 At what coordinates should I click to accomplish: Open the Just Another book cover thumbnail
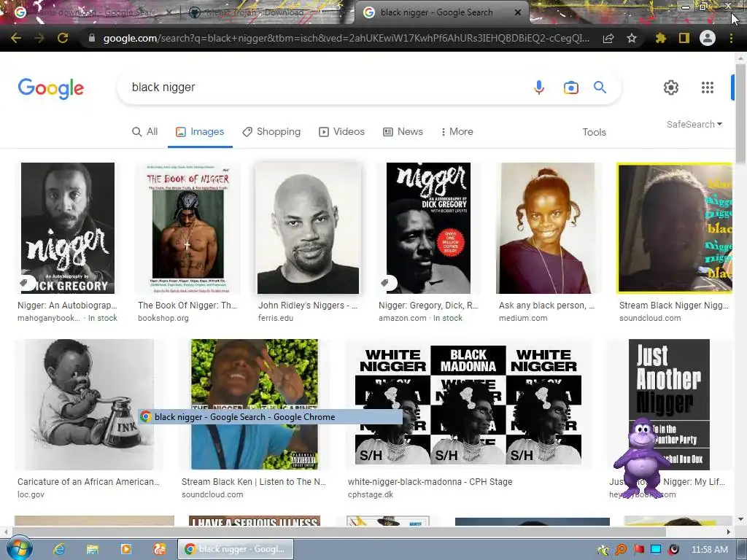click(x=669, y=404)
